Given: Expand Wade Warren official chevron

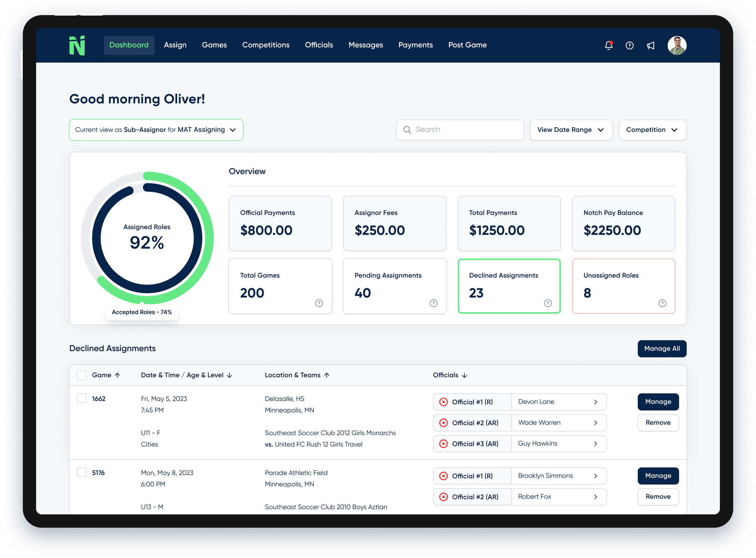Looking at the screenshot, I should pyautogui.click(x=596, y=423).
